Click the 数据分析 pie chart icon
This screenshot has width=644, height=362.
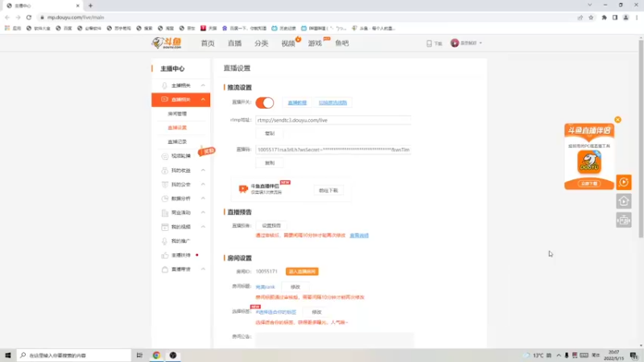pyautogui.click(x=165, y=199)
